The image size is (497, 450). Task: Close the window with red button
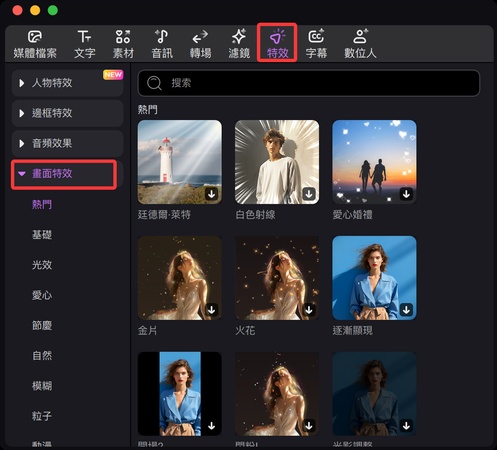tap(17, 10)
